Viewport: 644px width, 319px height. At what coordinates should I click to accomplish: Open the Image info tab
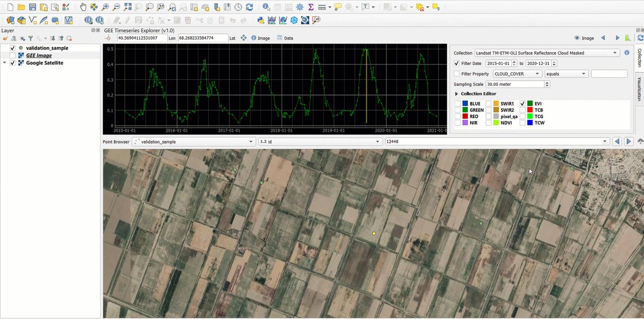point(260,38)
